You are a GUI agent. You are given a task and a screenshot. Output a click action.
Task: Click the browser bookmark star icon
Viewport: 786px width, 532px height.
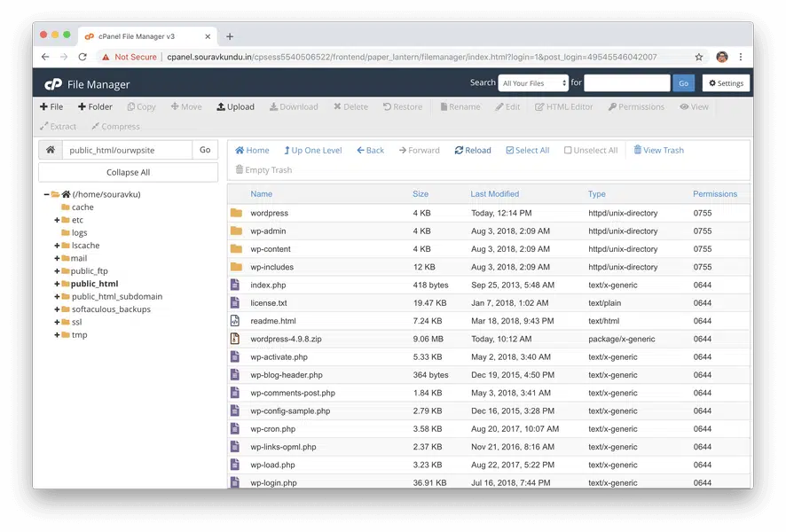699,57
